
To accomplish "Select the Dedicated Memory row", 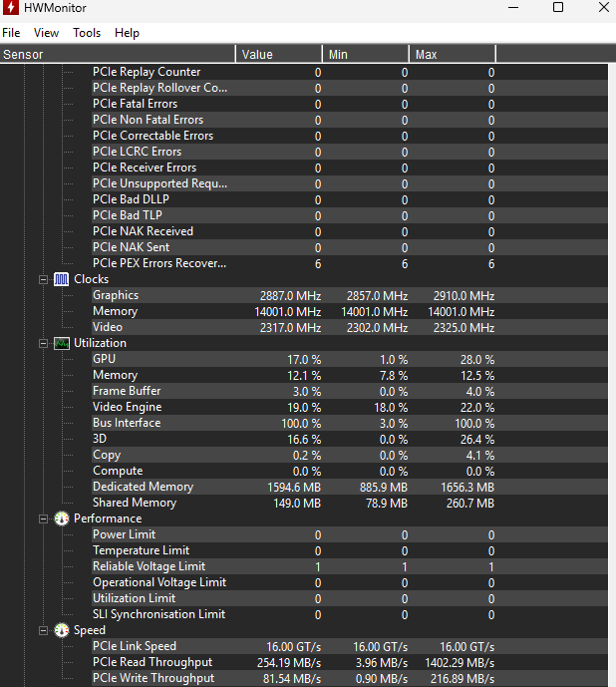I will 350,487.
